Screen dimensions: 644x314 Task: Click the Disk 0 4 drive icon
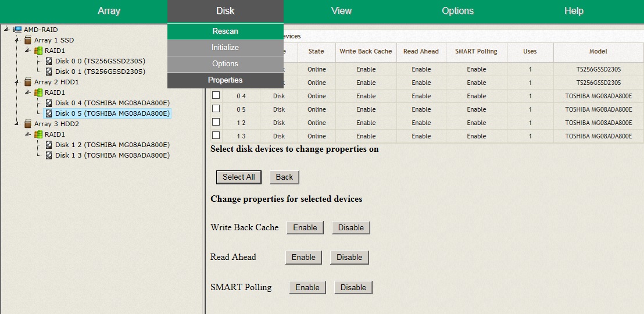[49, 103]
